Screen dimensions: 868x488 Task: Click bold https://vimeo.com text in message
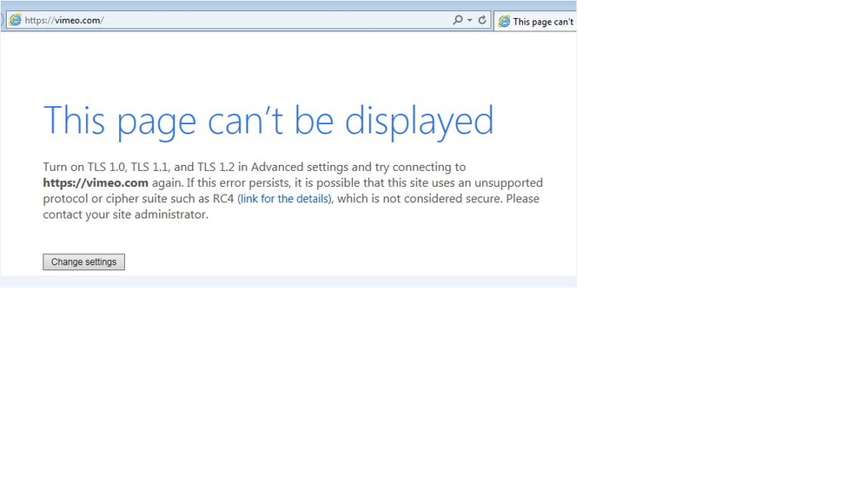coord(96,182)
